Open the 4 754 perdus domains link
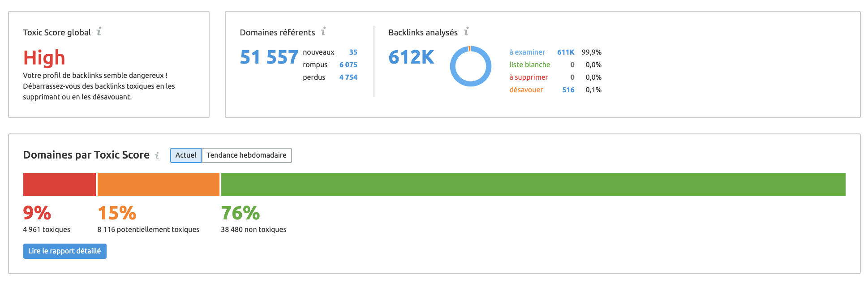The height and width of the screenshot is (283, 868). [348, 77]
